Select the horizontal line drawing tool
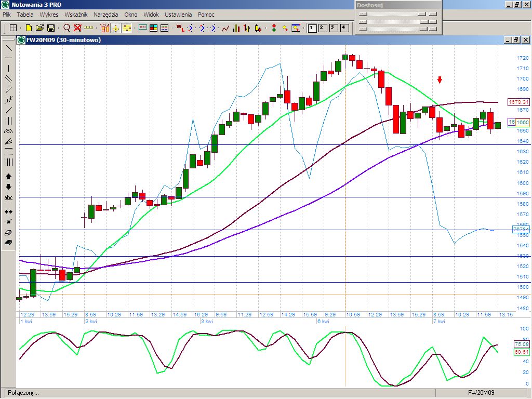The image size is (532, 399). [x=8, y=58]
